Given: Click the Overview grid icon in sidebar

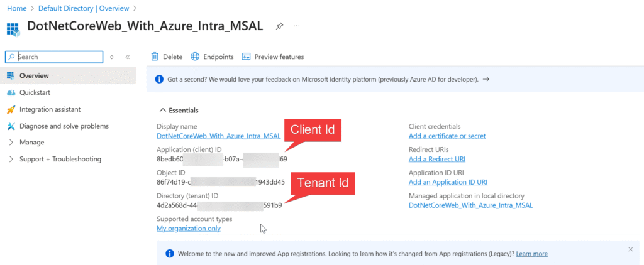Looking at the screenshot, I should pos(11,76).
